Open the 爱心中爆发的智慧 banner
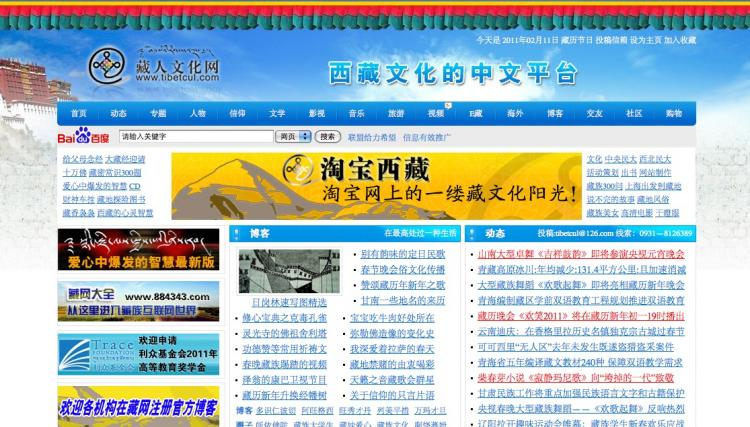The width and height of the screenshot is (750, 427). pyautogui.click(x=138, y=250)
